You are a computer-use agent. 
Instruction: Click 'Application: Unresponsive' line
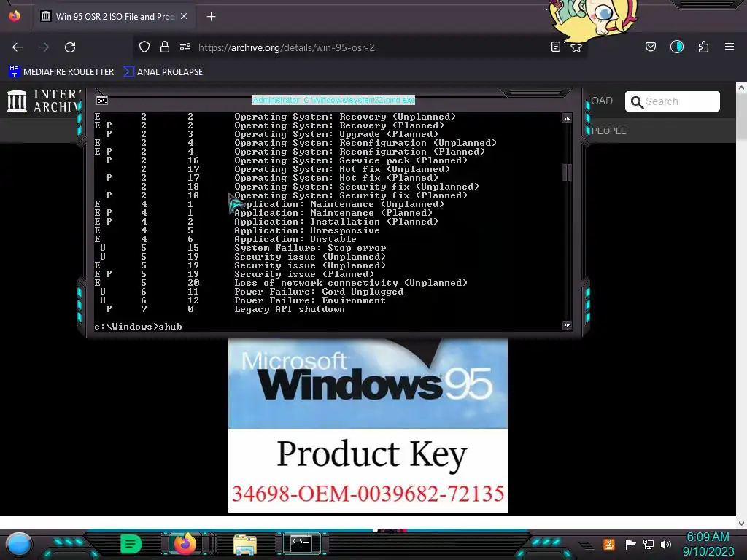click(307, 230)
